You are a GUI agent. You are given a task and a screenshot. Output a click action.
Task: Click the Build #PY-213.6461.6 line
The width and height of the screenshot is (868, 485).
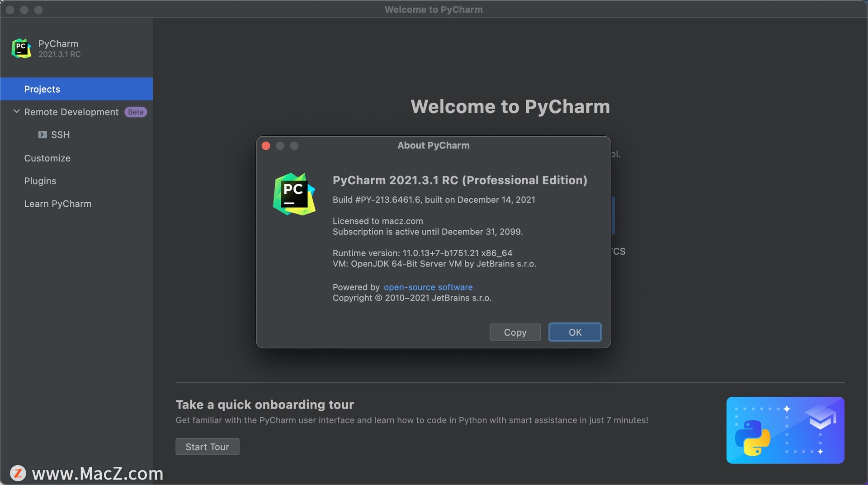tap(434, 200)
